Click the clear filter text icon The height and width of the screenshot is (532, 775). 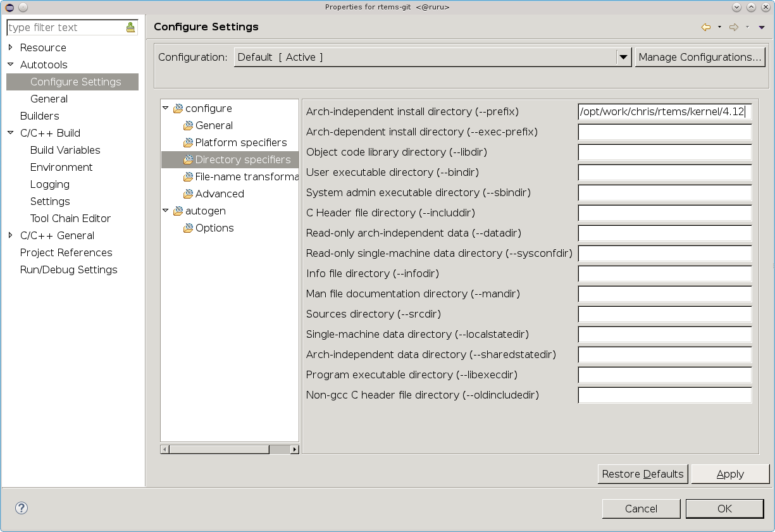(130, 27)
